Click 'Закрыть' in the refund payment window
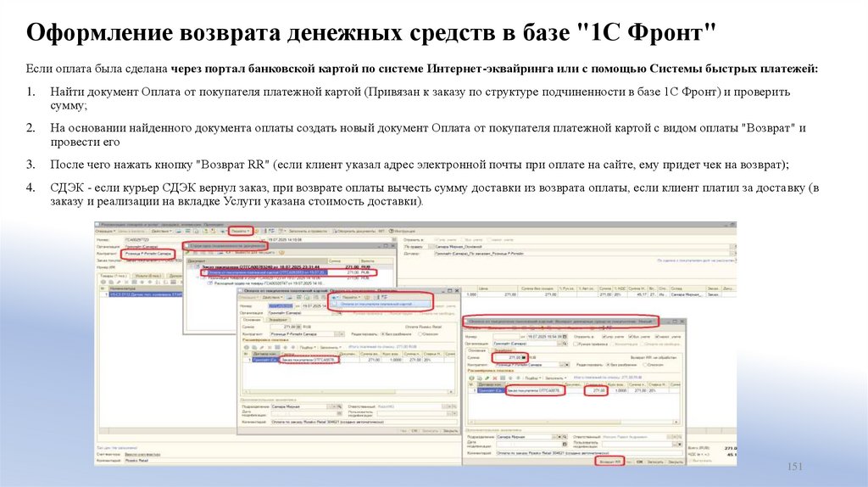 click(x=676, y=462)
